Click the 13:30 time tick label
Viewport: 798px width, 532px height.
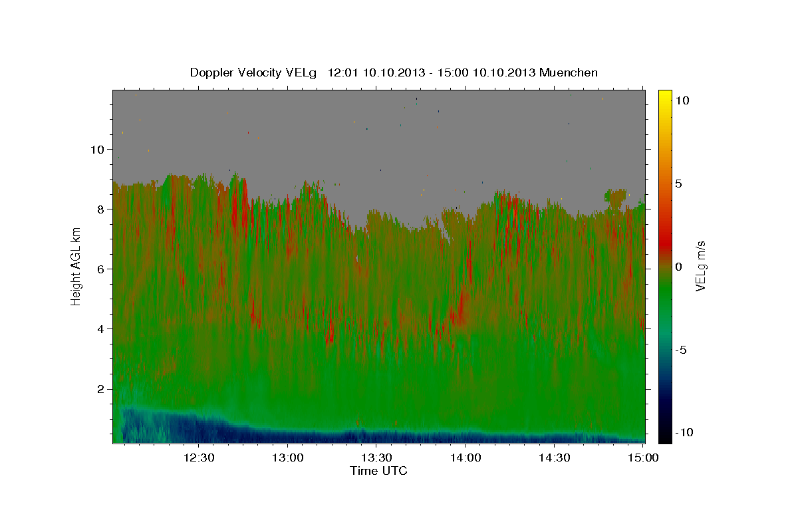tap(376, 458)
